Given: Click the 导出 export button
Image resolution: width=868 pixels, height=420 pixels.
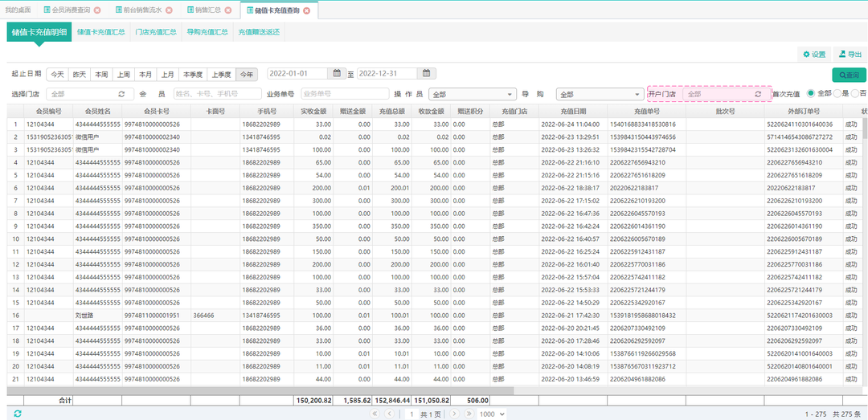Looking at the screenshot, I should [x=849, y=55].
